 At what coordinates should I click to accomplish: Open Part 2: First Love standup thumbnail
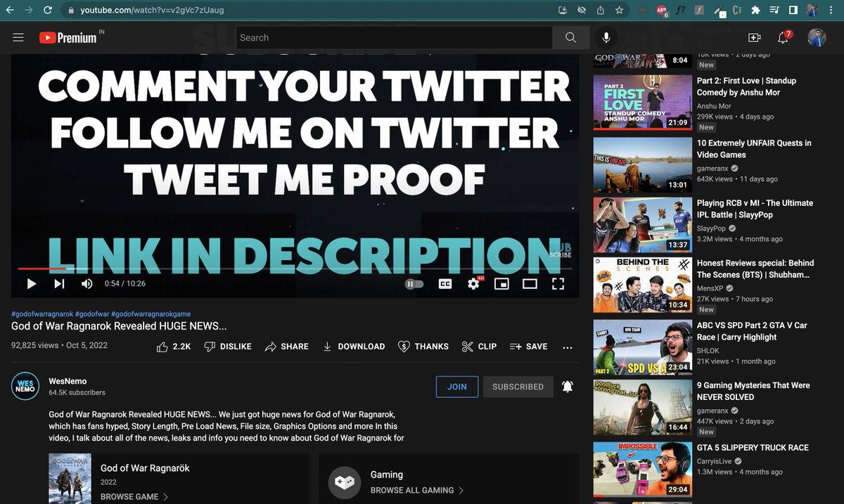(x=643, y=102)
